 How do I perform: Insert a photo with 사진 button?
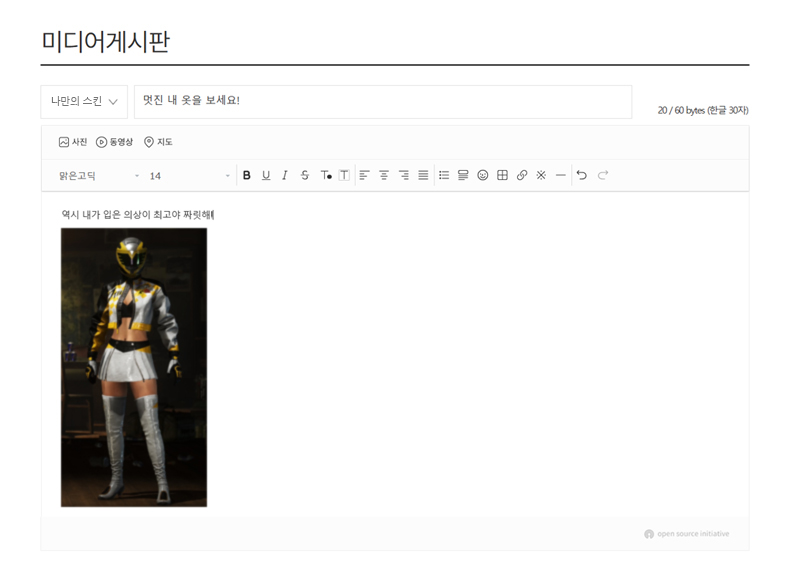pos(73,142)
